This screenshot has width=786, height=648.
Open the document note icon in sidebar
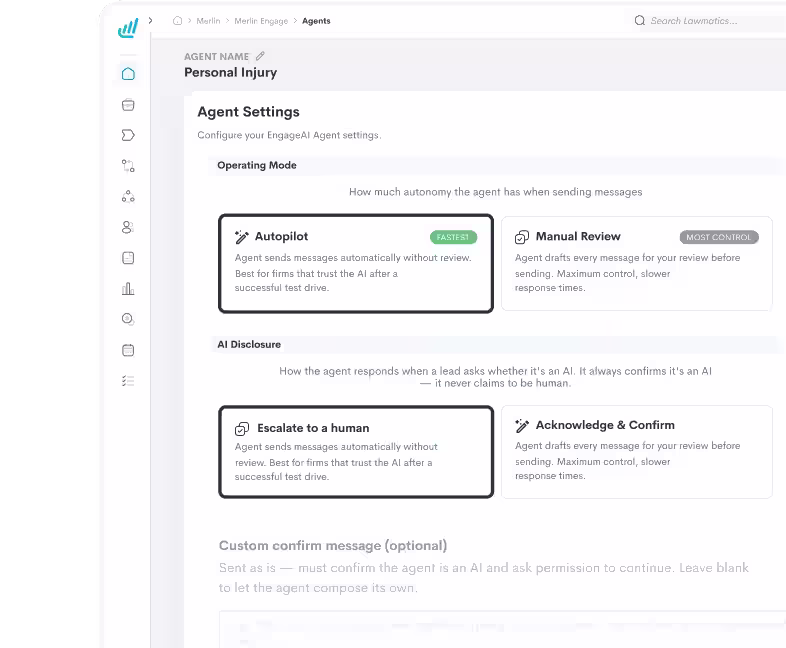(128, 258)
